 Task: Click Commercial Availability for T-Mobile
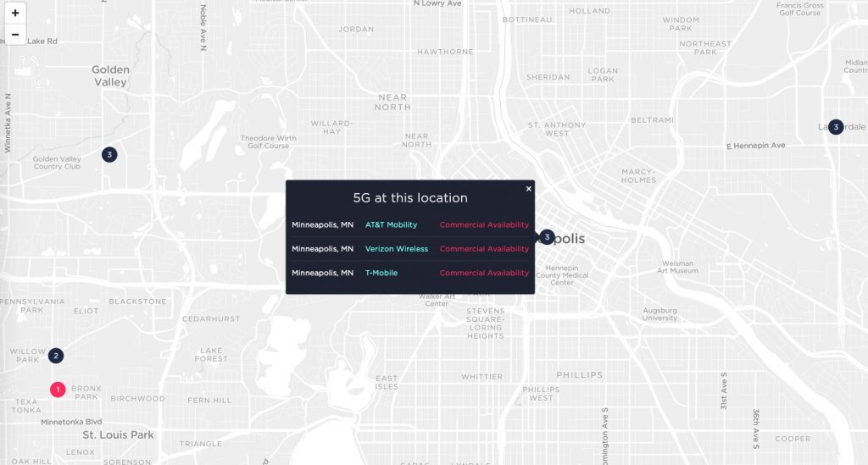(x=484, y=273)
